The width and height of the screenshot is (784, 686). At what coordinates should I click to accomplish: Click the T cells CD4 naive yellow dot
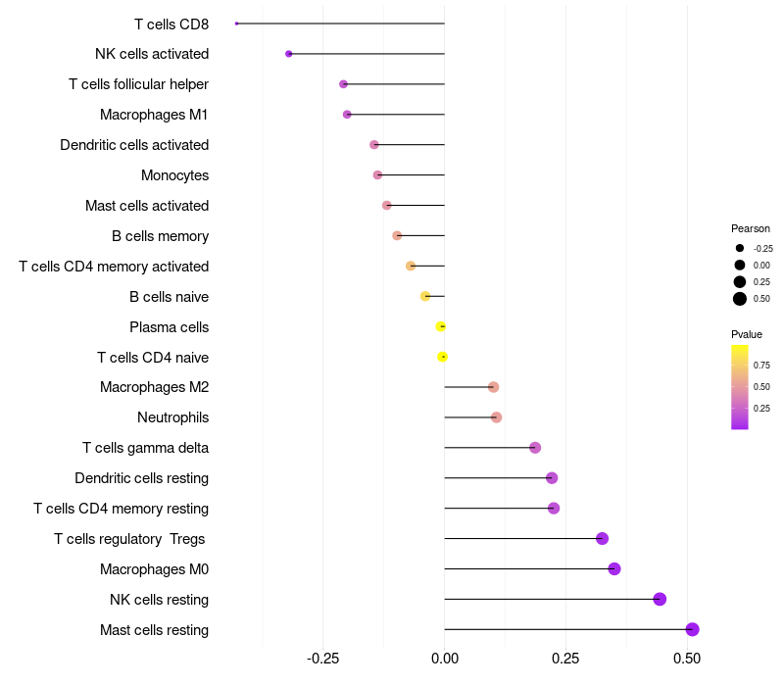(443, 357)
